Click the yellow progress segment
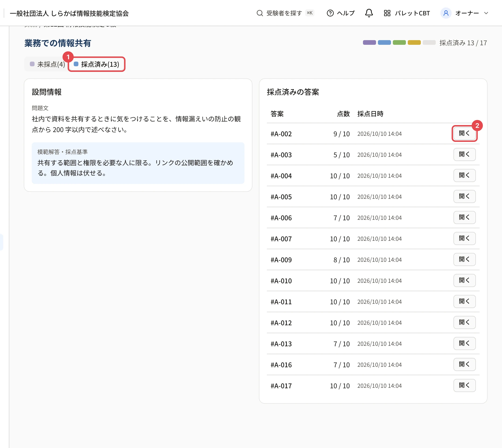502x448 pixels. (414, 43)
